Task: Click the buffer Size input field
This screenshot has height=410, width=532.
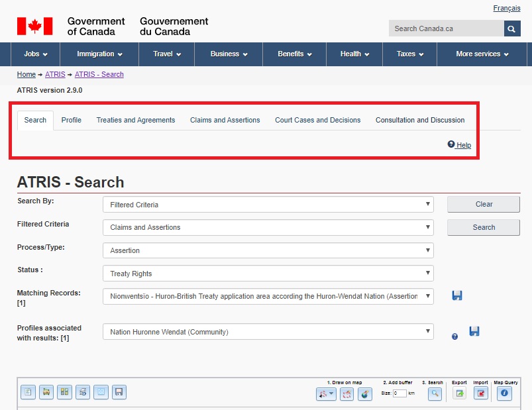Action: pos(399,393)
